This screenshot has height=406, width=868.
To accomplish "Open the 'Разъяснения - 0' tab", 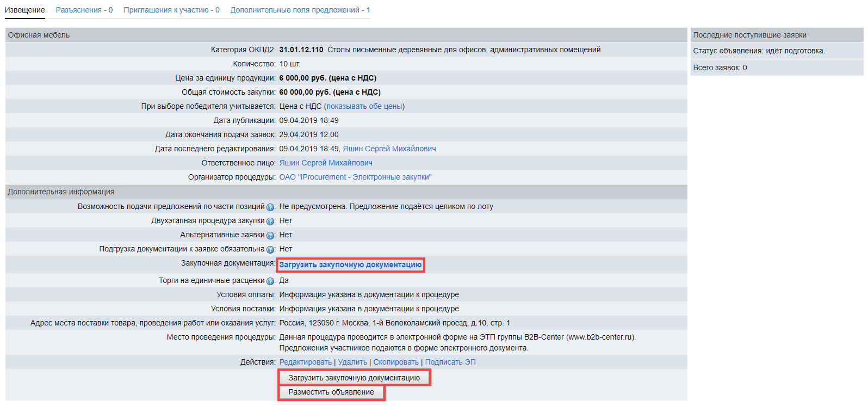I will point(84,10).
